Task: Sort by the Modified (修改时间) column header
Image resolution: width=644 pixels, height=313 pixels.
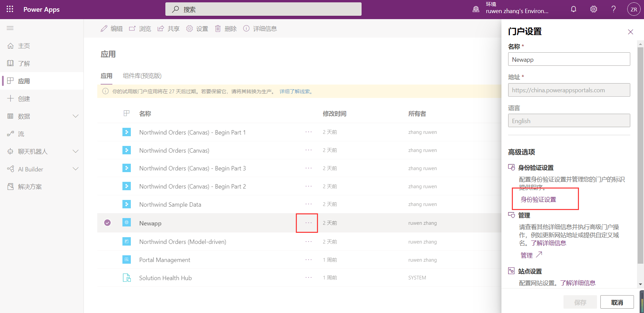Action: coord(334,114)
